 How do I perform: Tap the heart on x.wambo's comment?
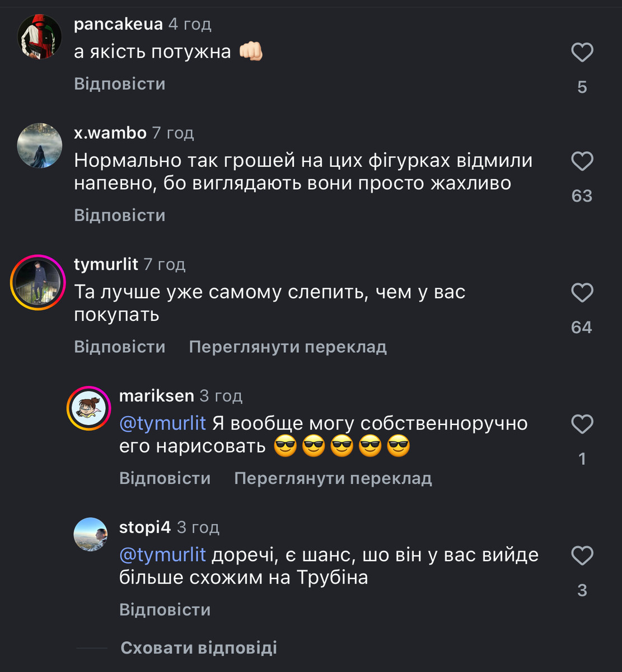click(x=582, y=162)
